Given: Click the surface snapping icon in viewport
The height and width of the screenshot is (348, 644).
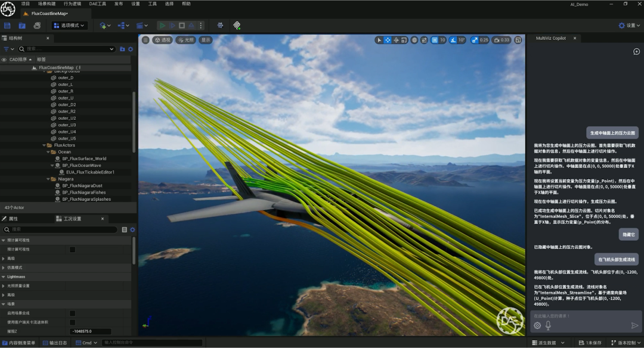Looking at the screenshot, I should coord(424,40).
